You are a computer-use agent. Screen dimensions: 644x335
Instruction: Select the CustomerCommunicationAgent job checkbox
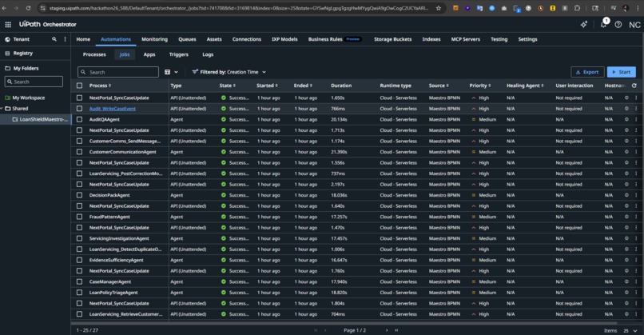click(79, 152)
